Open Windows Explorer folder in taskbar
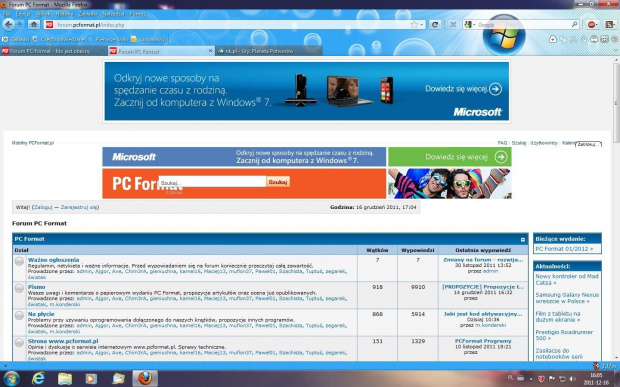This screenshot has height=387, width=620. point(65,378)
